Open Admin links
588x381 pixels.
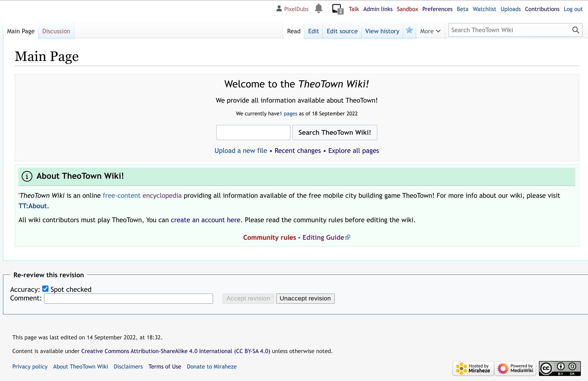378,9
